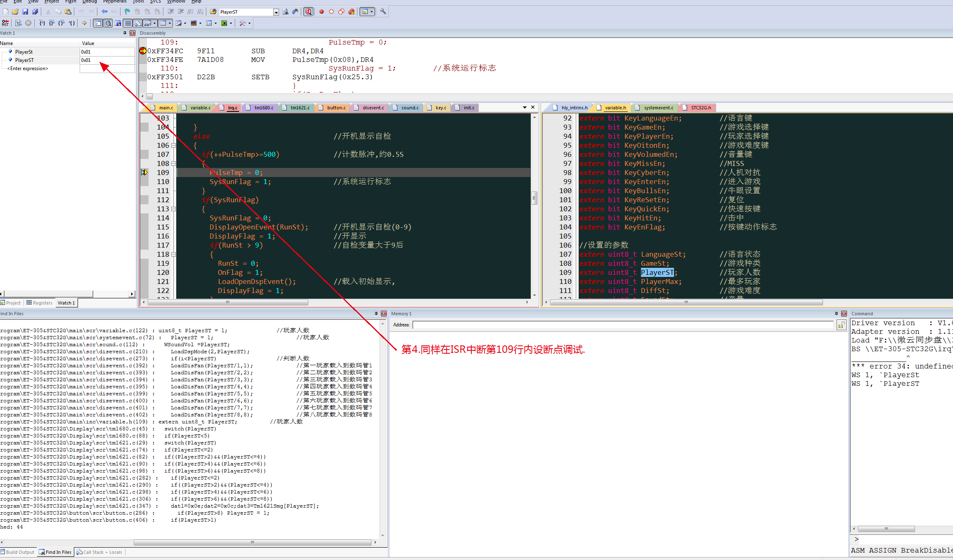Click the Paste clipboard icon
The width and height of the screenshot is (953, 560).
coord(68,12)
